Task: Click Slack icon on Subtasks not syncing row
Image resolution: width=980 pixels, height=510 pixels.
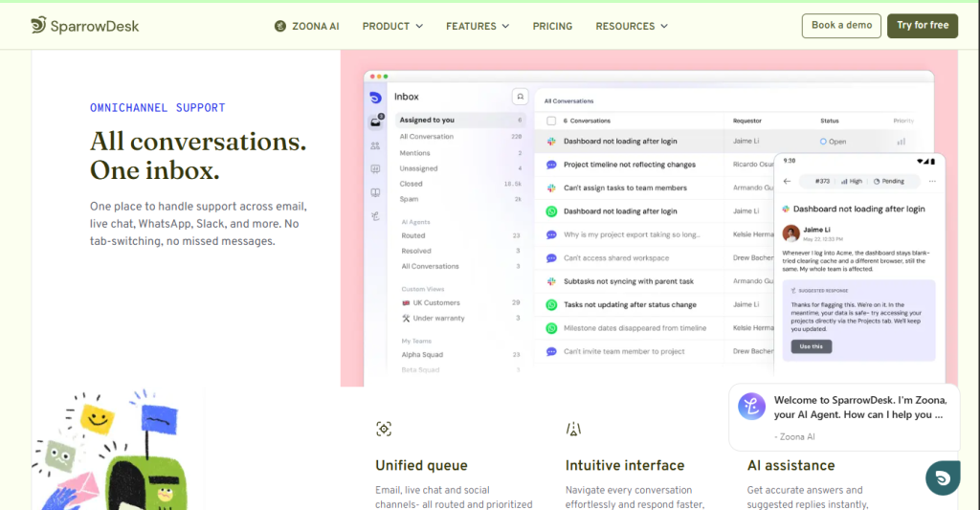Action: click(551, 282)
